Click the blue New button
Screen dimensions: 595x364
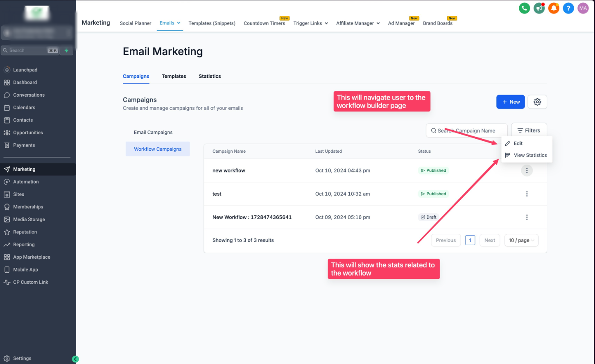pos(511,102)
